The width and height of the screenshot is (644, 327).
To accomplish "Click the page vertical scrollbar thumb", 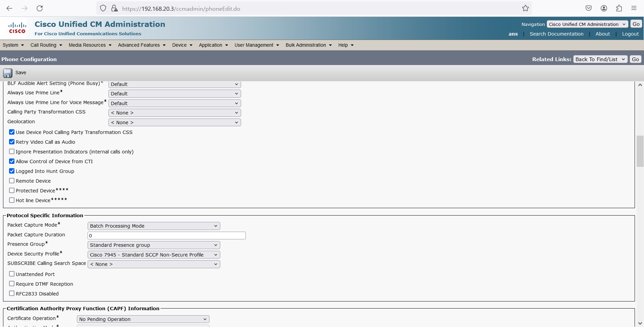I will pos(640,151).
